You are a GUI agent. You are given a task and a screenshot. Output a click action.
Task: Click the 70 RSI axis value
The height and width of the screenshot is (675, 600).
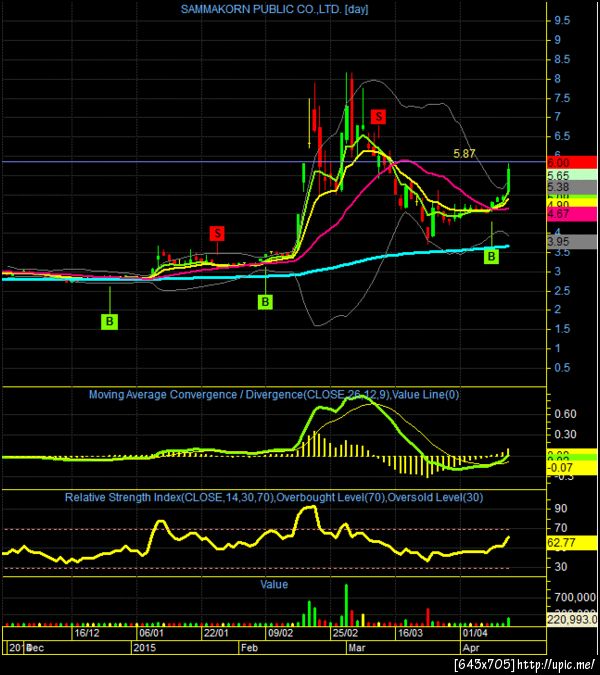tap(561, 528)
